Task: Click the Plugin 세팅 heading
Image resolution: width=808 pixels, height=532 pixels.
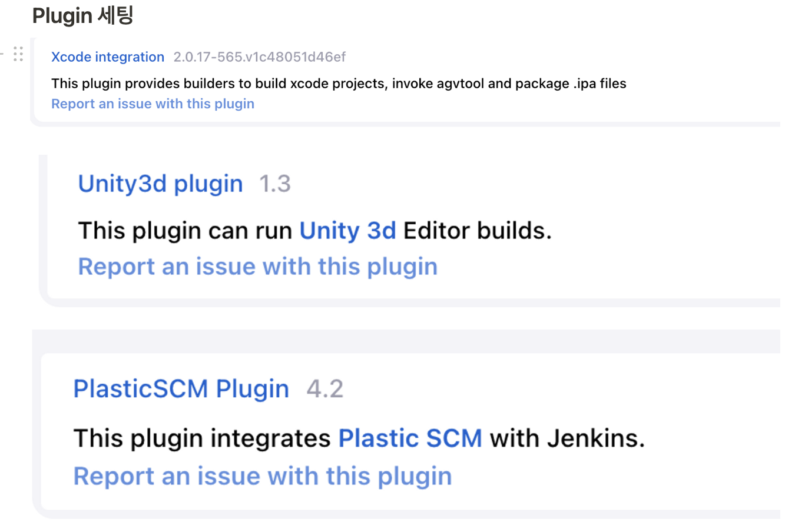Action: click(x=83, y=15)
